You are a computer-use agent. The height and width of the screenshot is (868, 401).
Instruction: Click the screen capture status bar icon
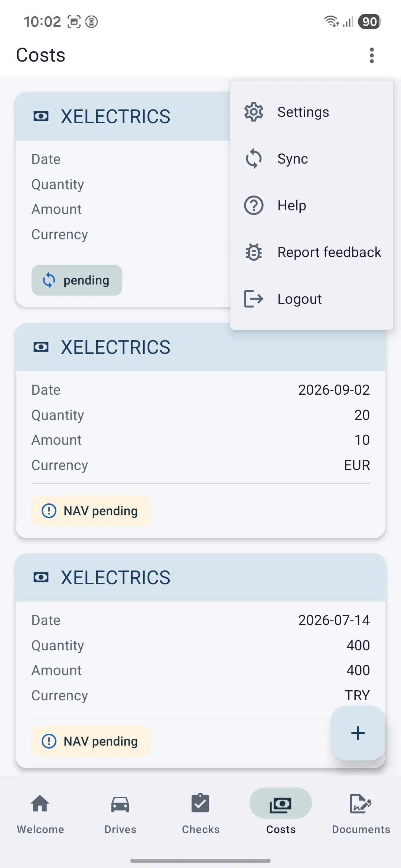74,22
